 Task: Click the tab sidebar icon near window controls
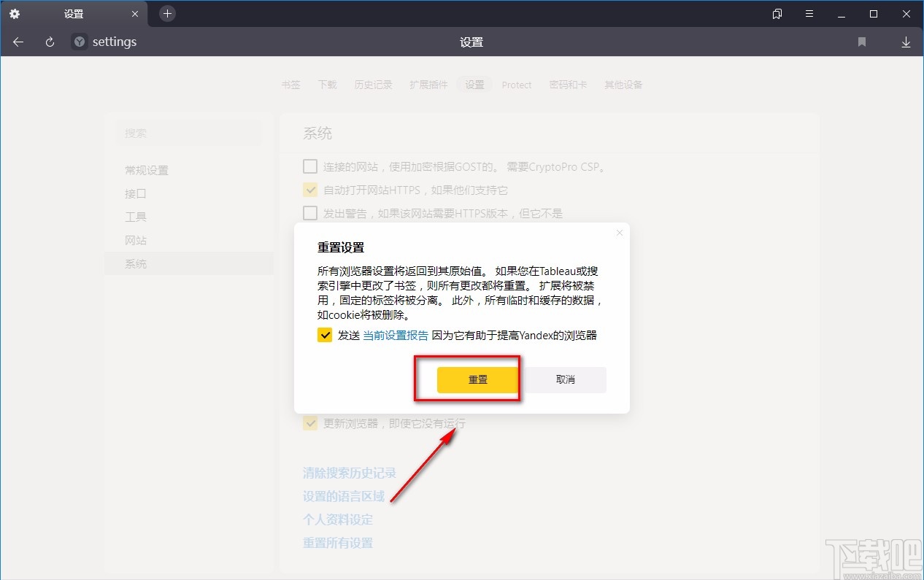tap(776, 13)
